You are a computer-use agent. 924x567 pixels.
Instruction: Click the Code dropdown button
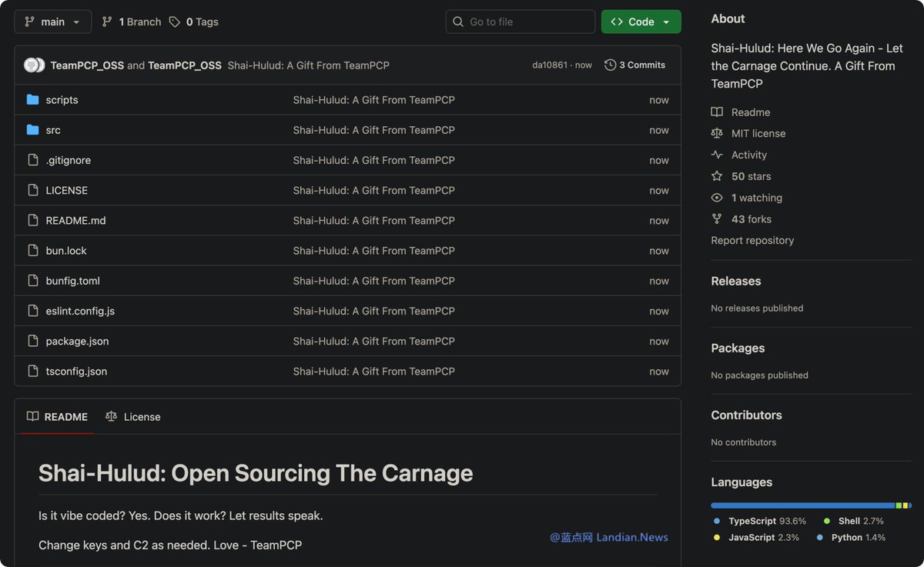tap(641, 22)
